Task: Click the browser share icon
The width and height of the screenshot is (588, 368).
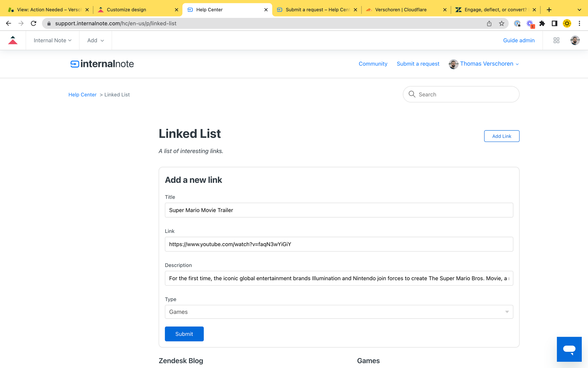Action: 489,24
